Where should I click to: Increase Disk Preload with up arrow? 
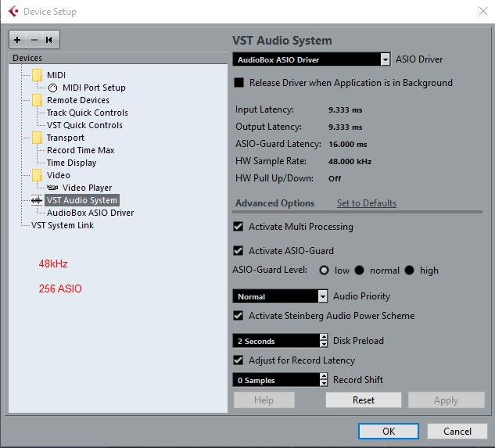324,337
